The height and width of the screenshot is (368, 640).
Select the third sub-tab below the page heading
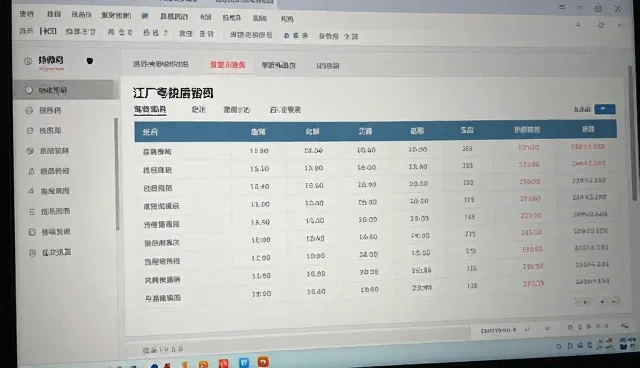[236, 110]
